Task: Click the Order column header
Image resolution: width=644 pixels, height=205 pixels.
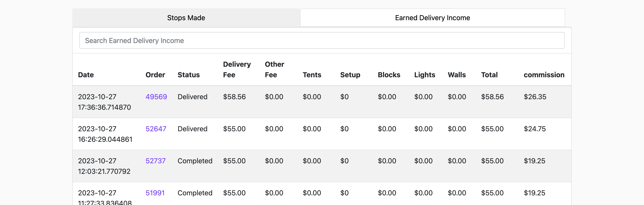Action: point(155,75)
